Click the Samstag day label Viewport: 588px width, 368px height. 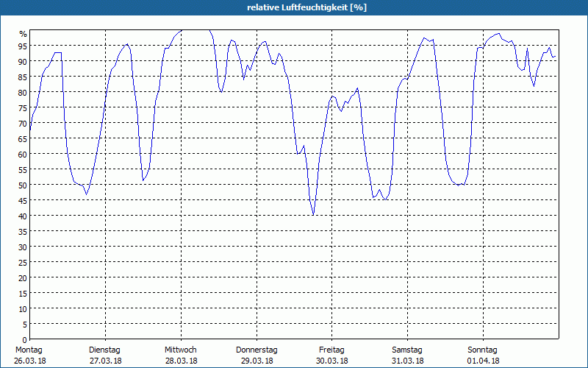click(x=407, y=350)
